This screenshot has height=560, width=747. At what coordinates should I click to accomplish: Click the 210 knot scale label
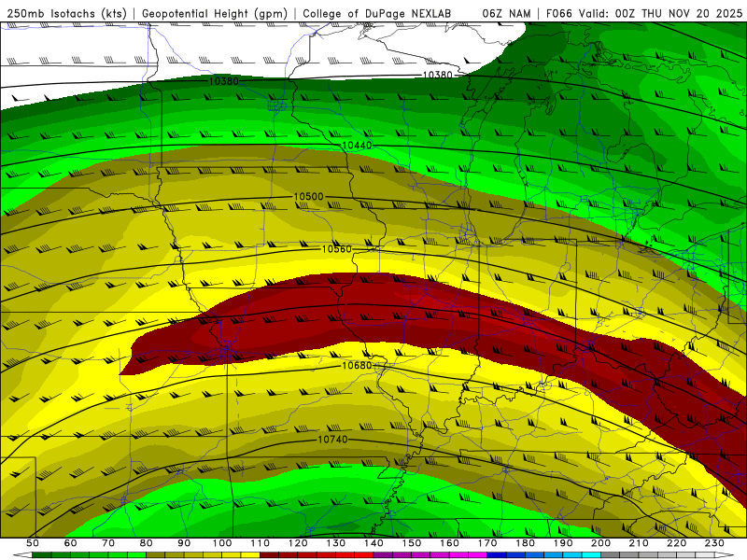pyautogui.click(x=639, y=543)
